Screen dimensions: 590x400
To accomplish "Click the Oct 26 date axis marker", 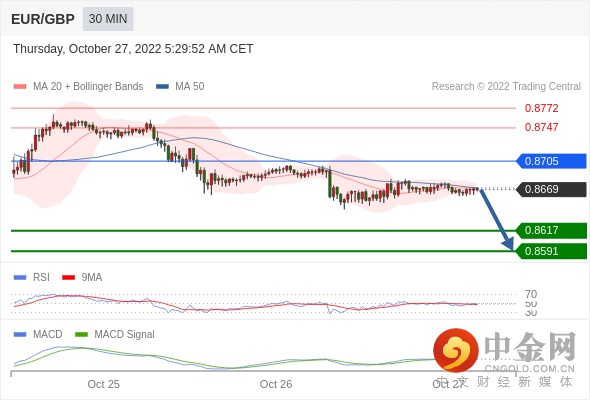I will coord(276,384).
